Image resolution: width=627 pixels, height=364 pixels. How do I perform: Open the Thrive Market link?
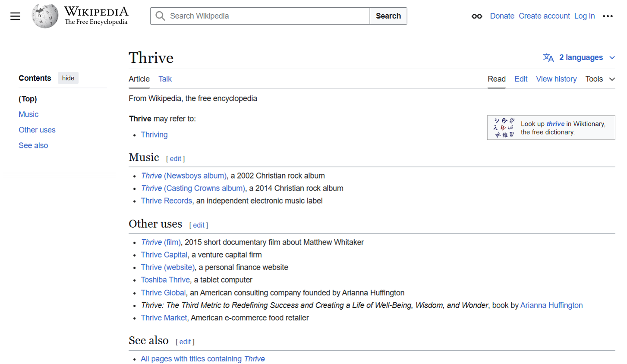[x=164, y=317]
